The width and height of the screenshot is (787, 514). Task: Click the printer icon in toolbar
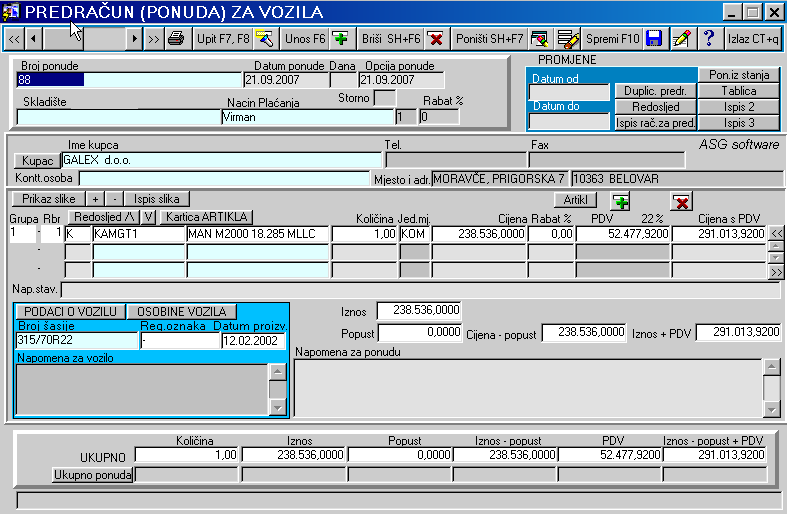176,39
